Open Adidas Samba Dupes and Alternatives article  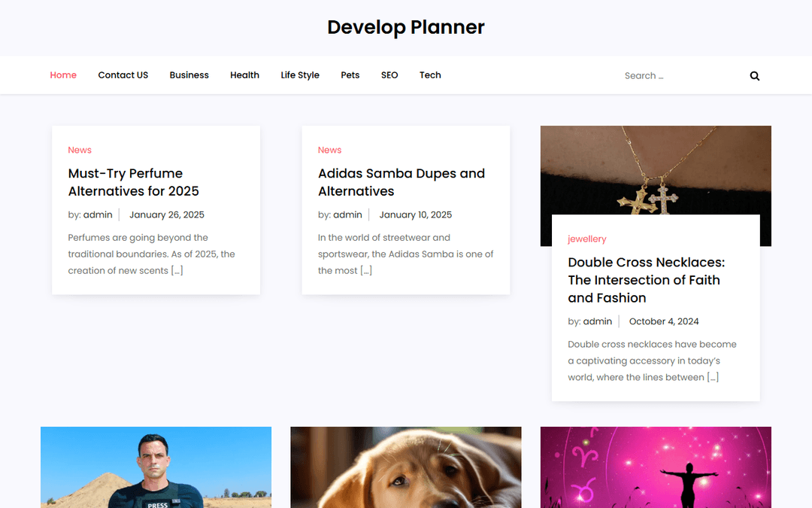[401, 182]
